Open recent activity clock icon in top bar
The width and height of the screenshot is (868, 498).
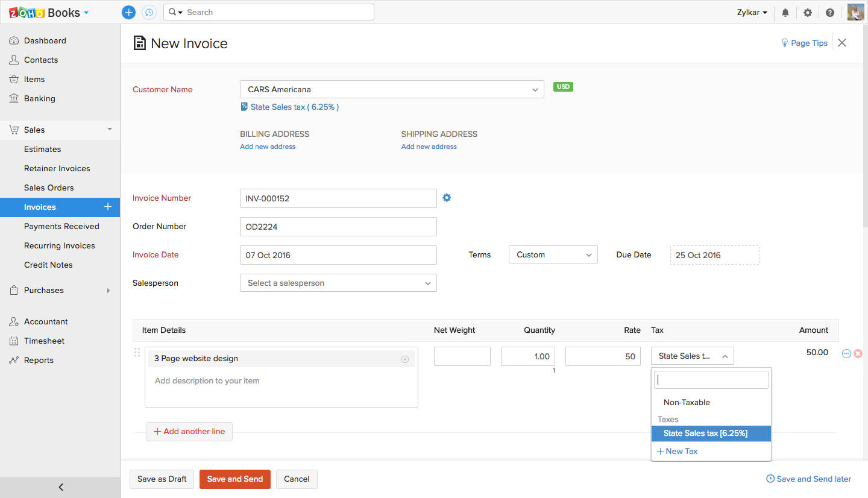pyautogui.click(x=149, y=12)
